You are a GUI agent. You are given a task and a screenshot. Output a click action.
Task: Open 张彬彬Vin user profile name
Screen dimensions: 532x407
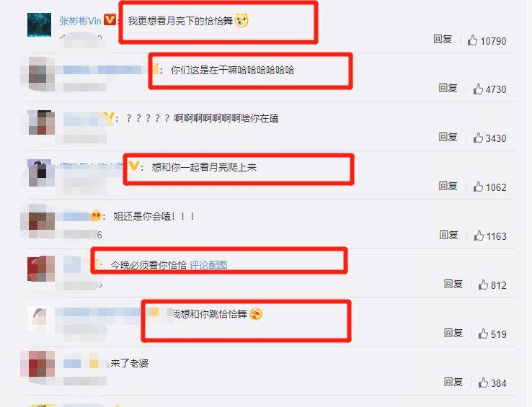point(80,21)
